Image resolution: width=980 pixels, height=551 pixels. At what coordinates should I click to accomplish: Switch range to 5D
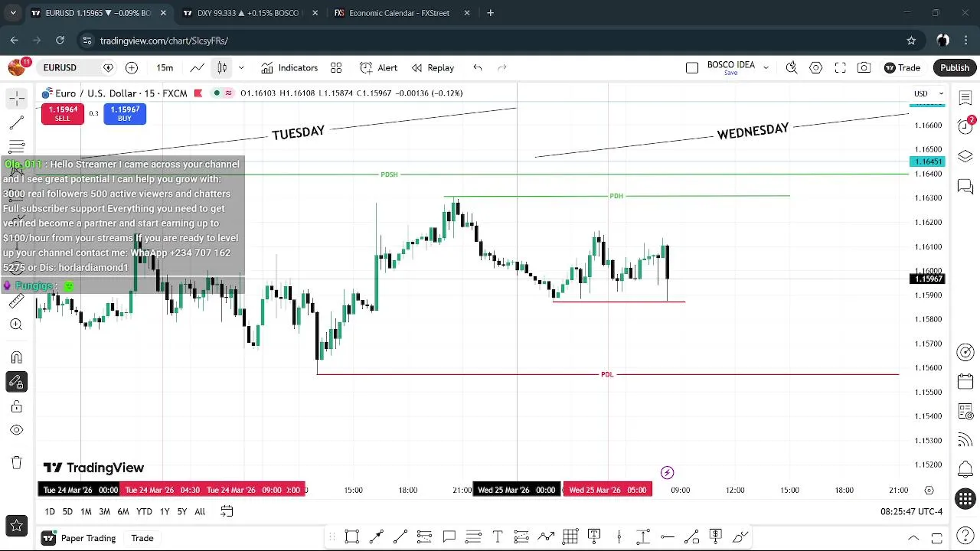[67, 511]
